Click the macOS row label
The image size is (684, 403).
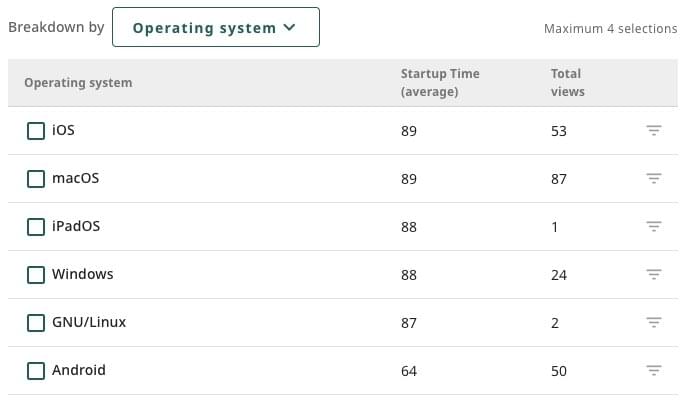coord(76,179)
